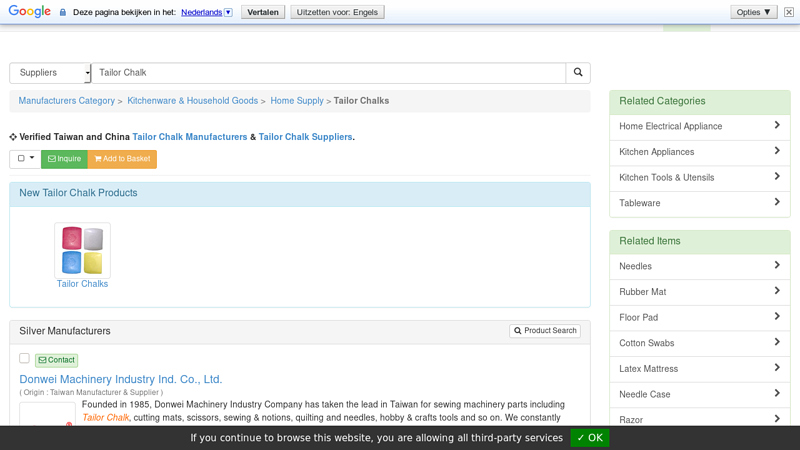Click chevron beside Kitchen Appliances

coord(777,151)
